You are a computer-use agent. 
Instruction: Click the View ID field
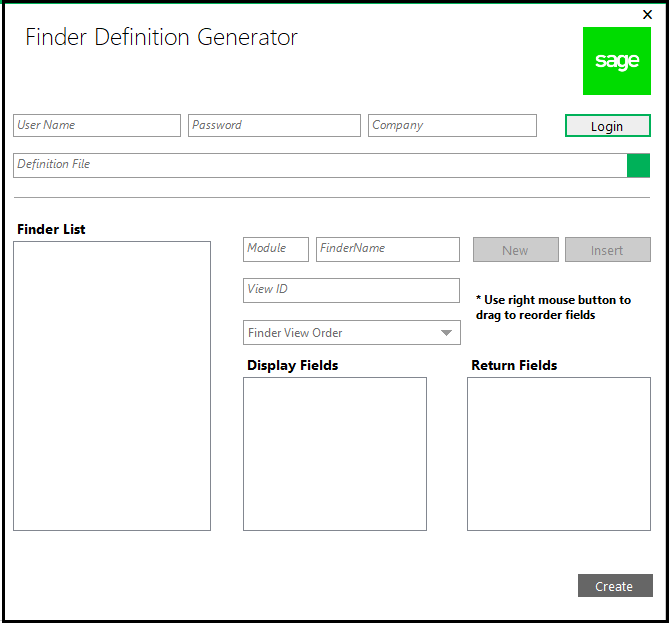pos(351,291)
